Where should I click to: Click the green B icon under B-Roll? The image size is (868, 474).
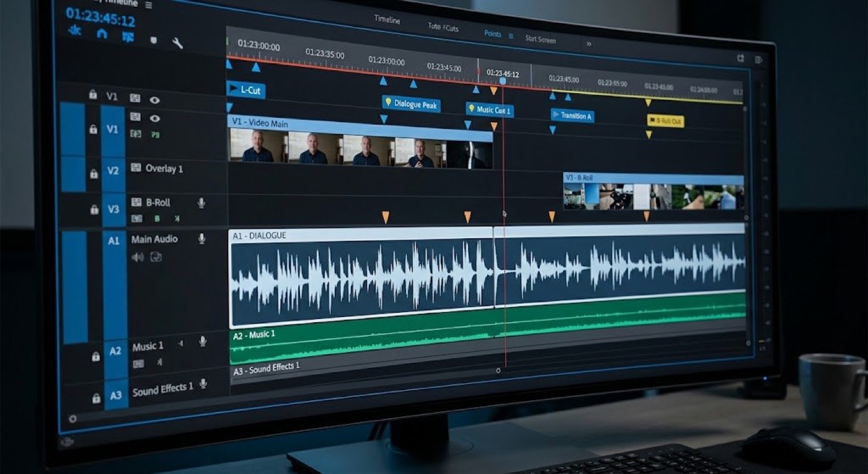pyautogui.click(x=157, y=218)
